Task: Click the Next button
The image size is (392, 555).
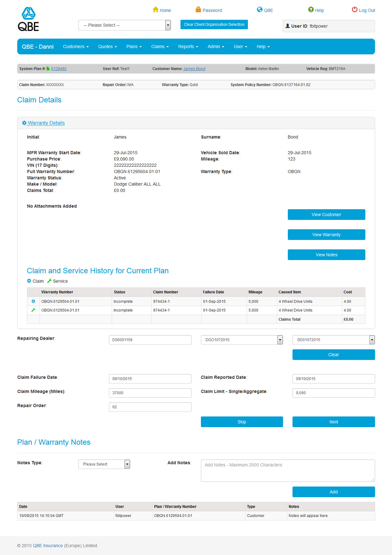Action: click(x=334, y=422)
